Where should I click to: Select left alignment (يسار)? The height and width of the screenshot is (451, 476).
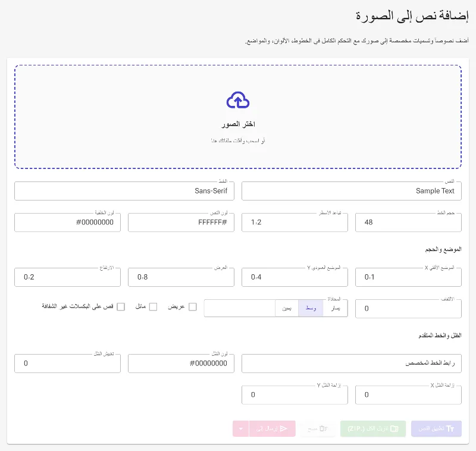(x=335, y=308)
